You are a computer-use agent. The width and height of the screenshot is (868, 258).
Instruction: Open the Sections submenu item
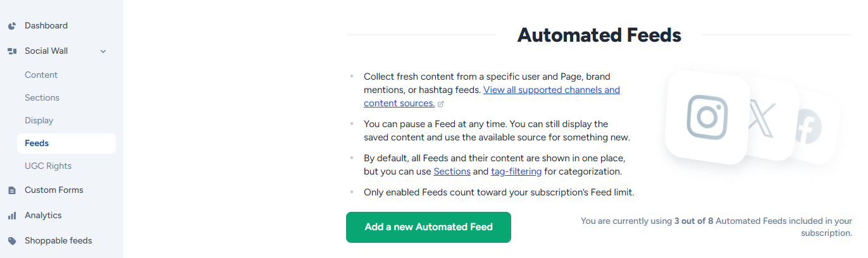pyautogui.click(x=42, y=97)
